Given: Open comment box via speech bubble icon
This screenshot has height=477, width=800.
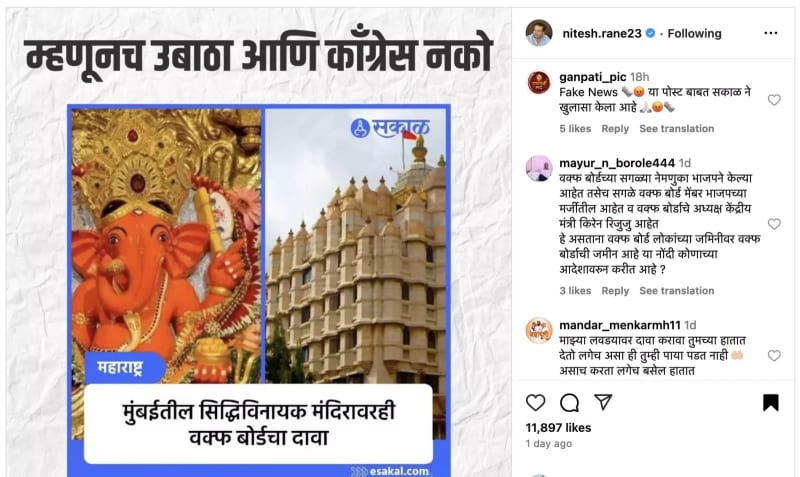Looking at the screenshot, I should [x=569, y=403].
